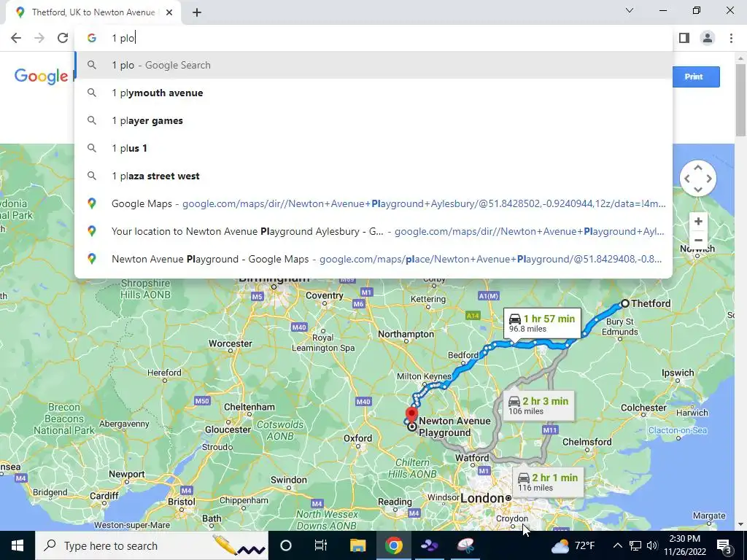Open Google Maps directions URL suggestion

click(x=373, y=203)
